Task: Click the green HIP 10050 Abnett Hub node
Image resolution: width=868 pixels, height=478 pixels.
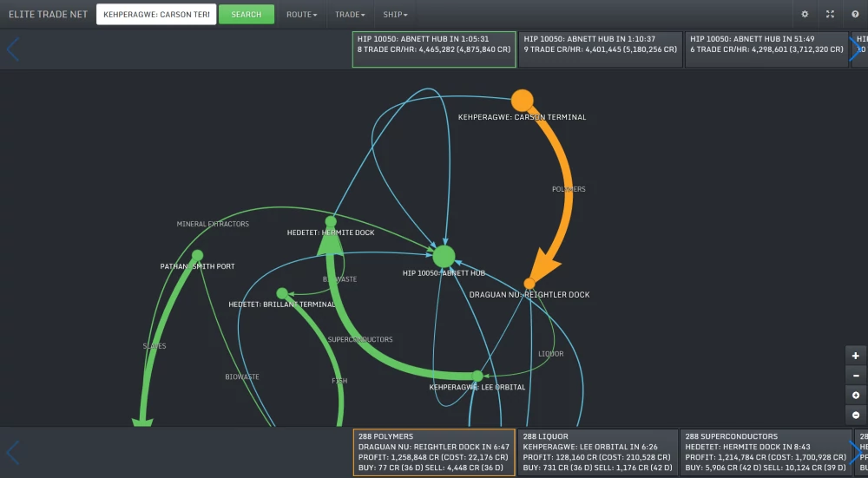Action: click(x=444, y=256)
